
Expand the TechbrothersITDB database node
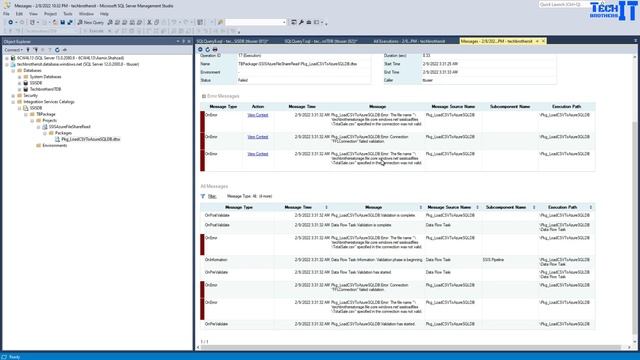[20, 89]
